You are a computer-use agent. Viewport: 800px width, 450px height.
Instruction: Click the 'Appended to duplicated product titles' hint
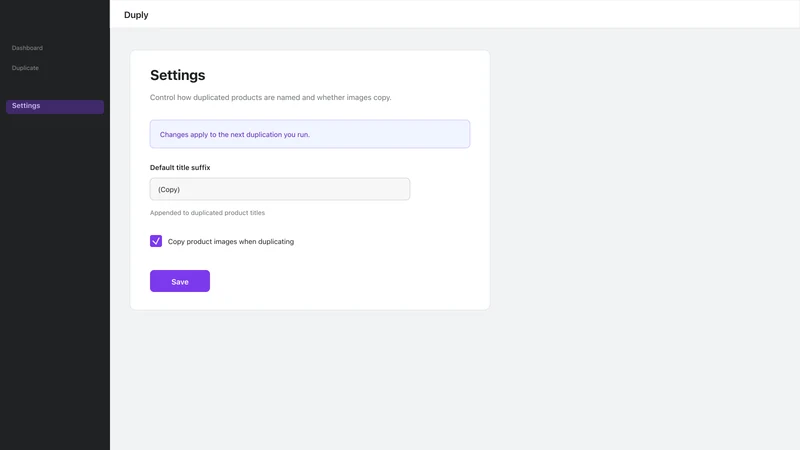tap(207, 213)
